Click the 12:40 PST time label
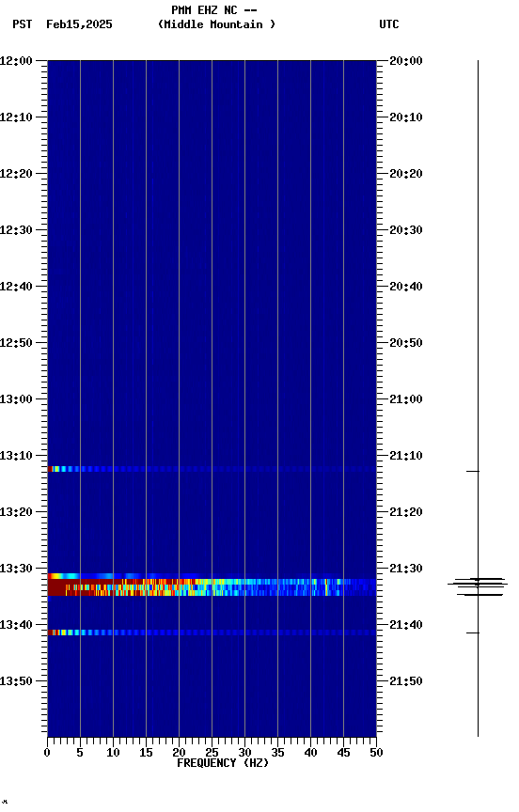519x812 pixels. click(x=16, y=287)
